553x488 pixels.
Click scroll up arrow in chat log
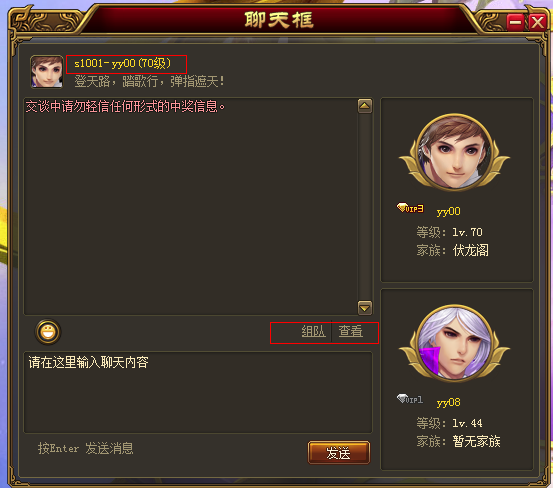coord(365,106)
